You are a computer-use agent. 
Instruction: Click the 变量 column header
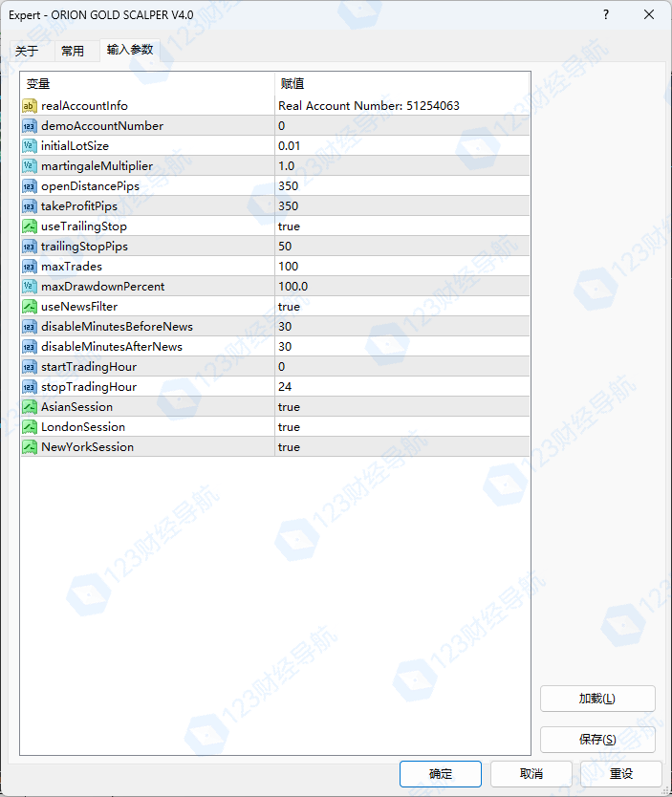(x=147, y=84)
